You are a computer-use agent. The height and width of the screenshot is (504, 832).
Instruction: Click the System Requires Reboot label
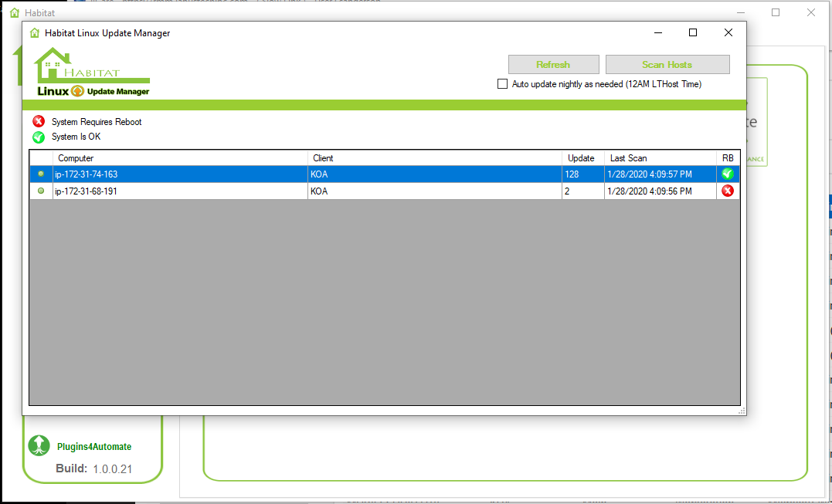97,122
